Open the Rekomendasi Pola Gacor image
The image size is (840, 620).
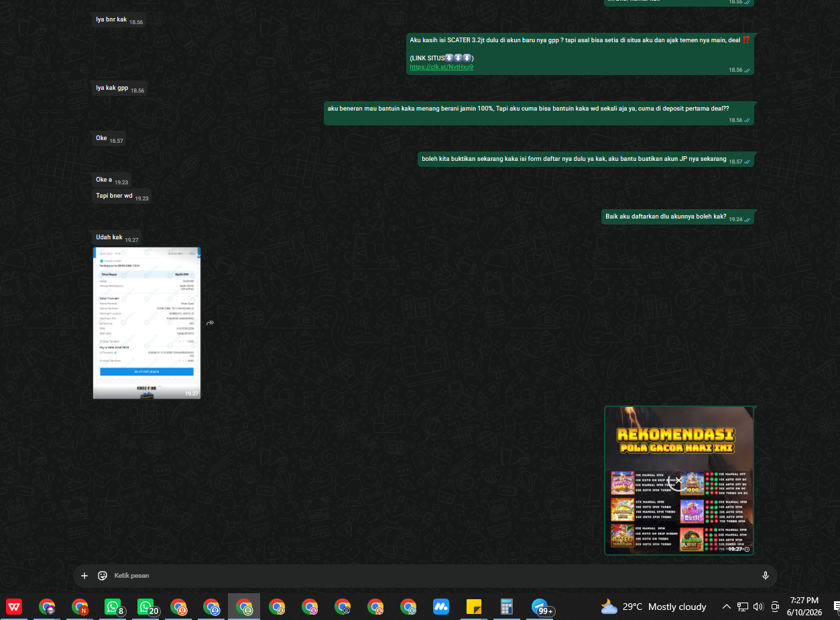[x=678, y=481]
